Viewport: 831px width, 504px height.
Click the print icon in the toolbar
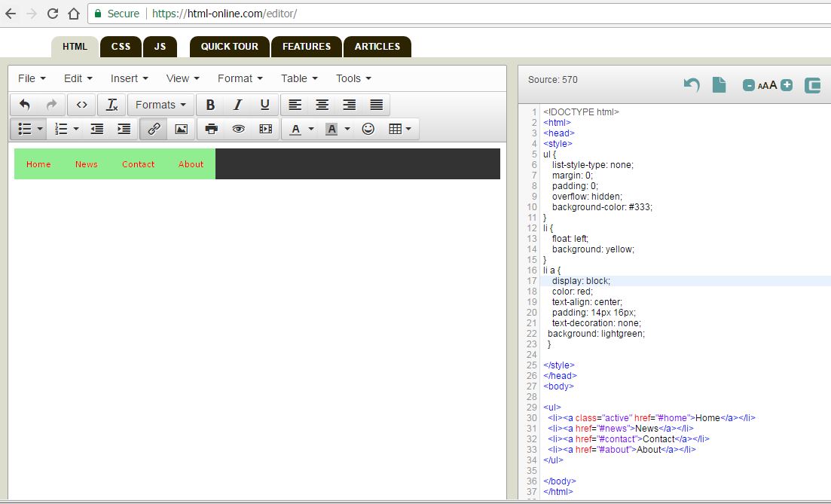click(x=212, y=129)
